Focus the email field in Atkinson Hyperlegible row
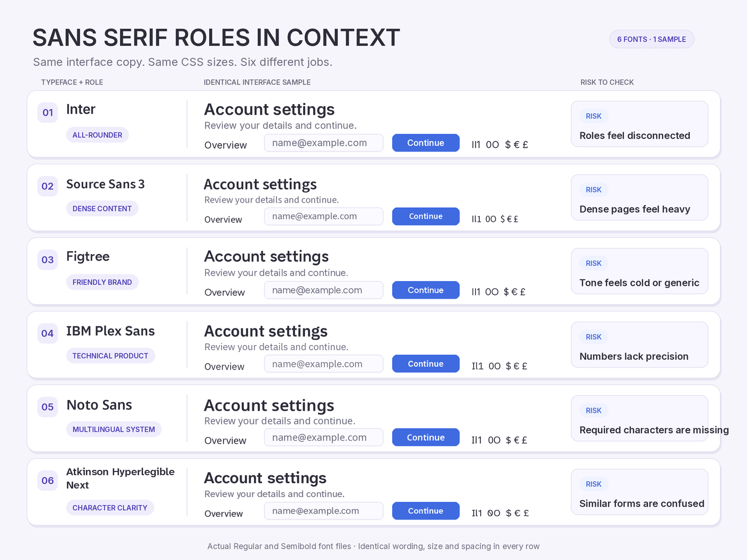This screenshot has height=560, width=747. pyautogui.click(x=324, y=511)
